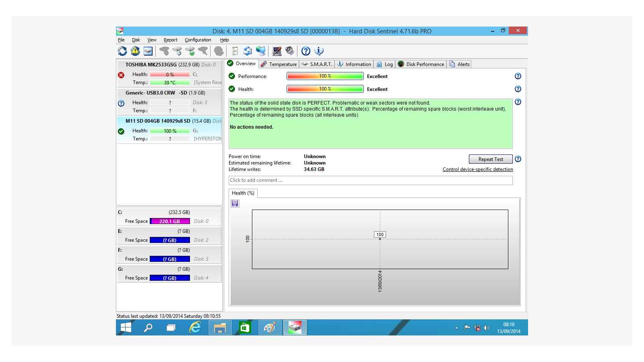Open the report document toolbar icon
This screenshot has height=362, width=644.
[x=235, y=51]
